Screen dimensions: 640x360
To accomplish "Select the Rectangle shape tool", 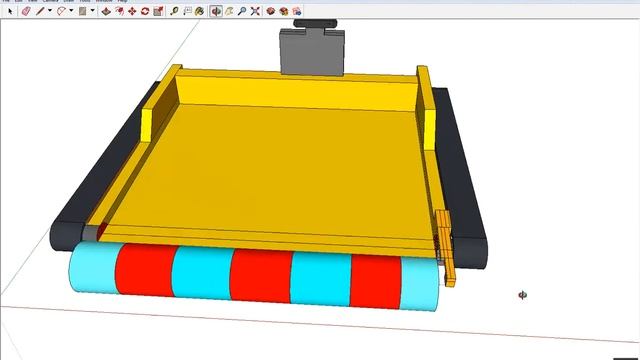I will click(82, 11).
